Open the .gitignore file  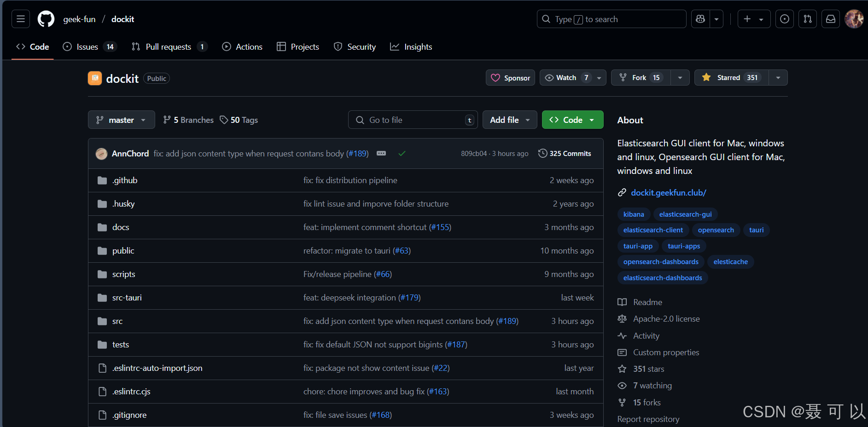(x=129, y=415)
